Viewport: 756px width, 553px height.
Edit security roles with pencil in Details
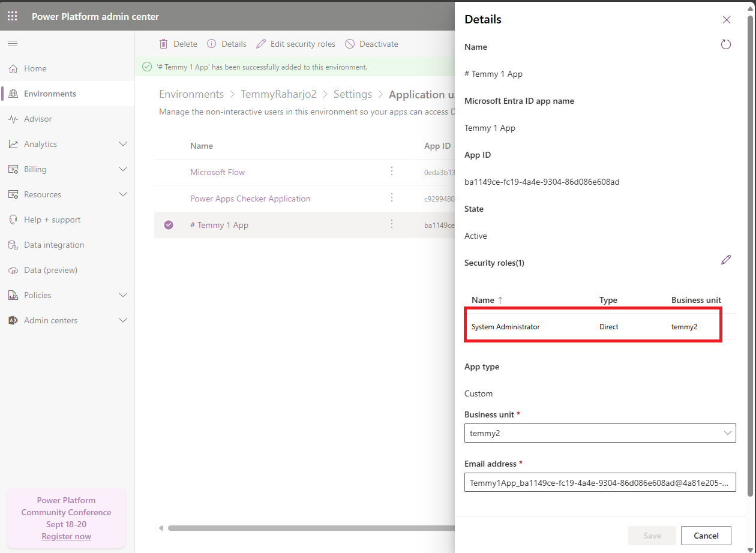coord(726,260)
